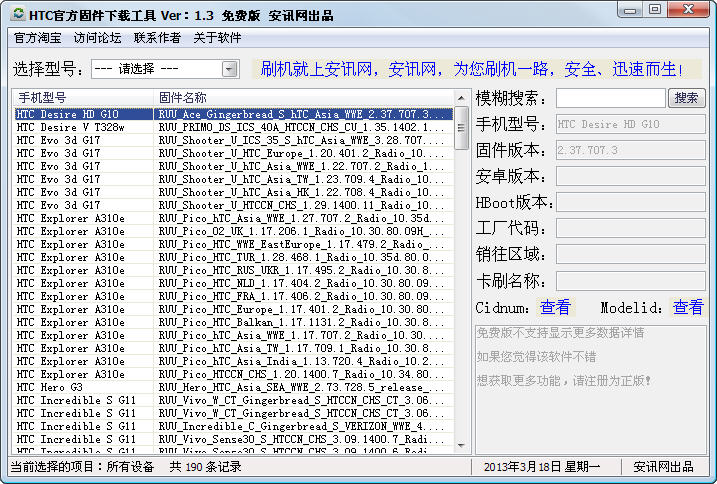Click the app icon in the title bar
Image resolution: width=717 pixels, height=484 pixels.
18,15
